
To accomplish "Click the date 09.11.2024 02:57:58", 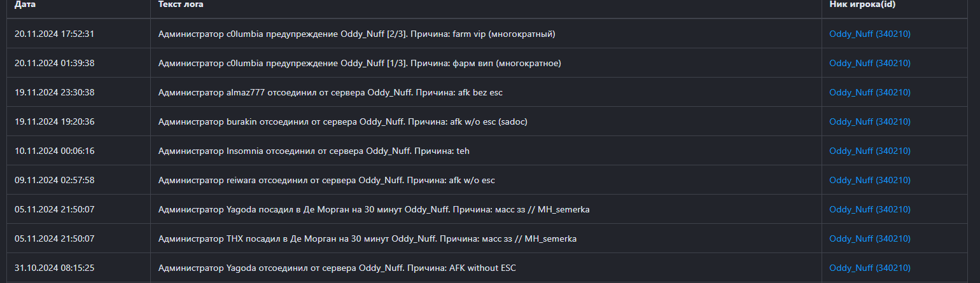I will pos(54,180).
